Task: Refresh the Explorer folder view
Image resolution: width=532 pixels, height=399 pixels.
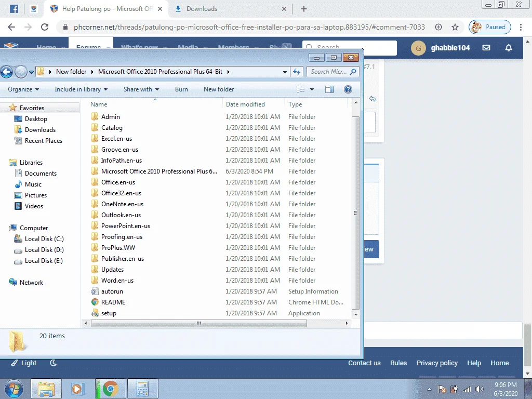Action: pos(297,72)
